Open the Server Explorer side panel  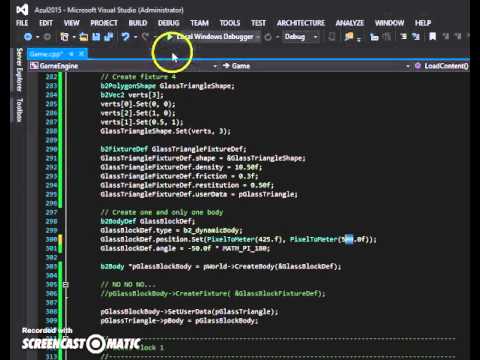click(20, 71)
